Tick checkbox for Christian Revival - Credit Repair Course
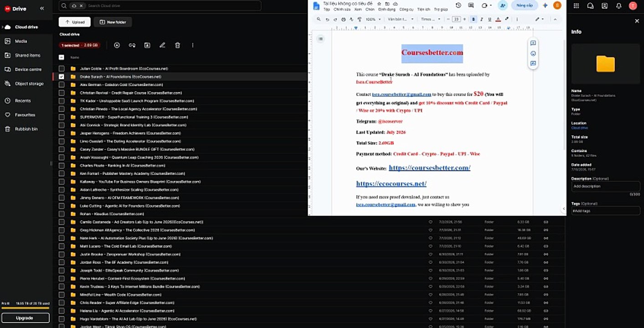The image size is (644, 328). click(x=62, y=92)
